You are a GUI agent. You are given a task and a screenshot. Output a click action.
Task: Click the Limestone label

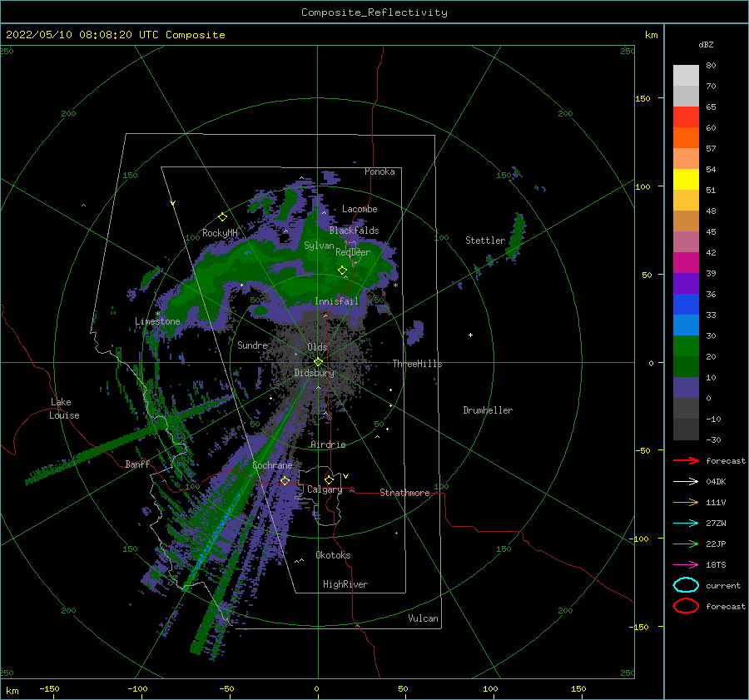(x=157, y=321)
